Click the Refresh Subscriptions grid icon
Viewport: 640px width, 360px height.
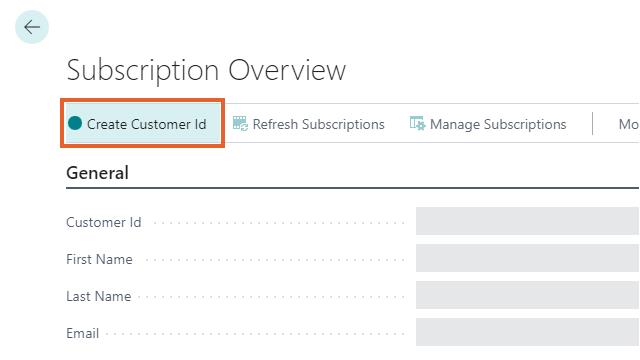240,123
